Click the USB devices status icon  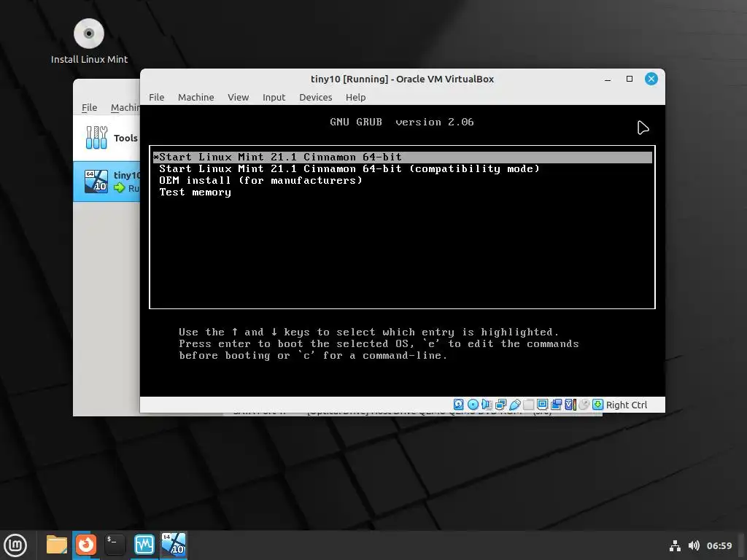(x=514, y=405)
